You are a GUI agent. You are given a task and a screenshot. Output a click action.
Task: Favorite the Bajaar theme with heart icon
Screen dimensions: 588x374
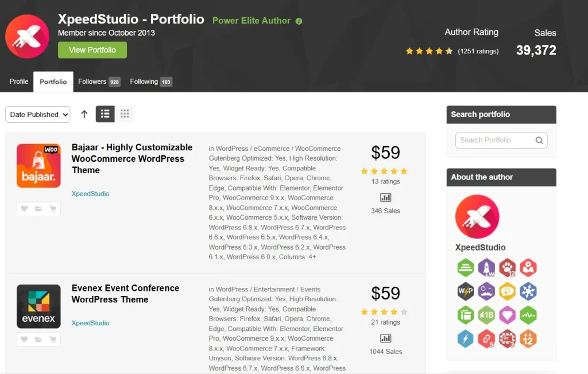pyautogui.click(x=24, y=209)
